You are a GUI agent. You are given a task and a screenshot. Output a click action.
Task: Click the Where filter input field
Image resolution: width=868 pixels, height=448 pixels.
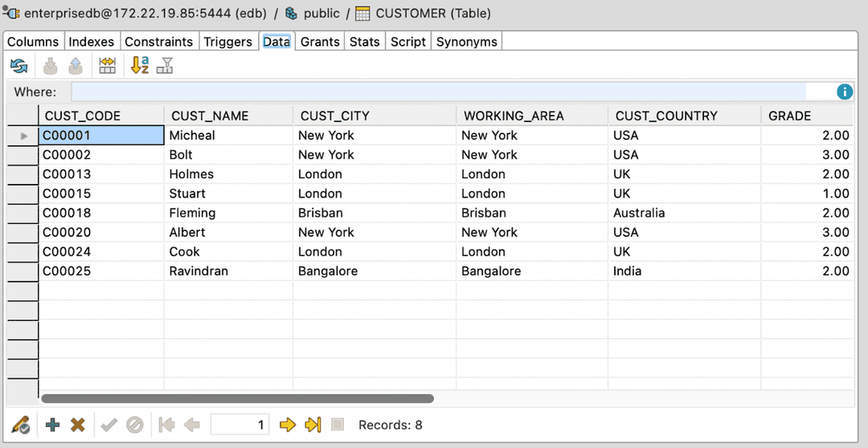point(438,92)
